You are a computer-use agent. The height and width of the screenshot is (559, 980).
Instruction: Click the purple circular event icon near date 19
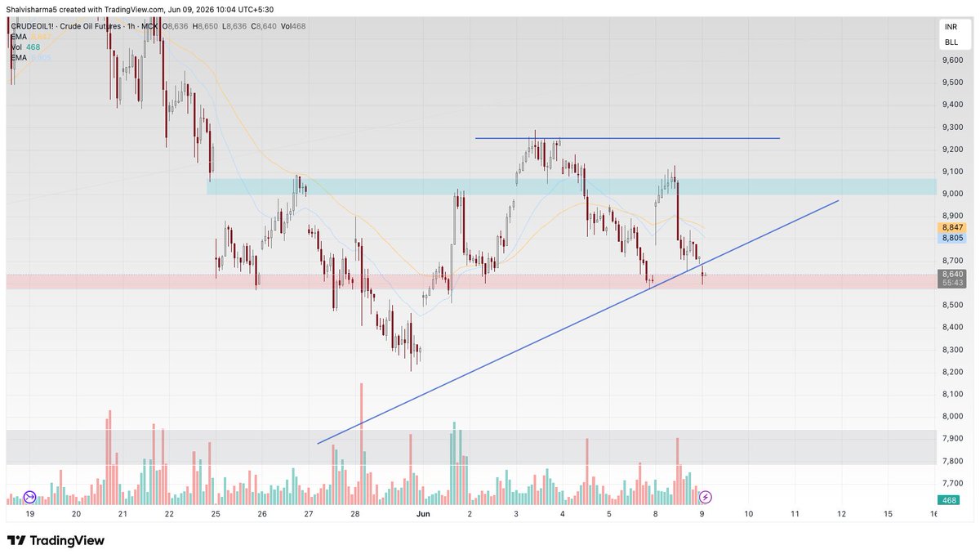(x=30, y=496)
